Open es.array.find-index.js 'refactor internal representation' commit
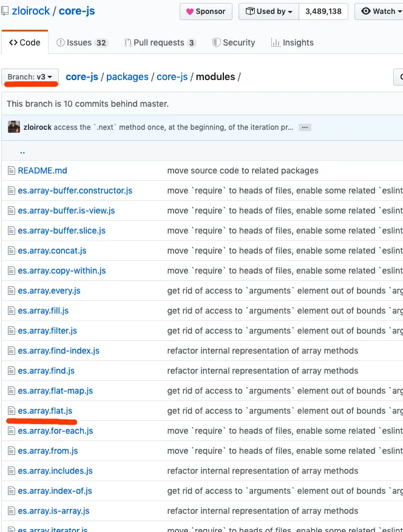Screen dimensions: 403x532 262,351
